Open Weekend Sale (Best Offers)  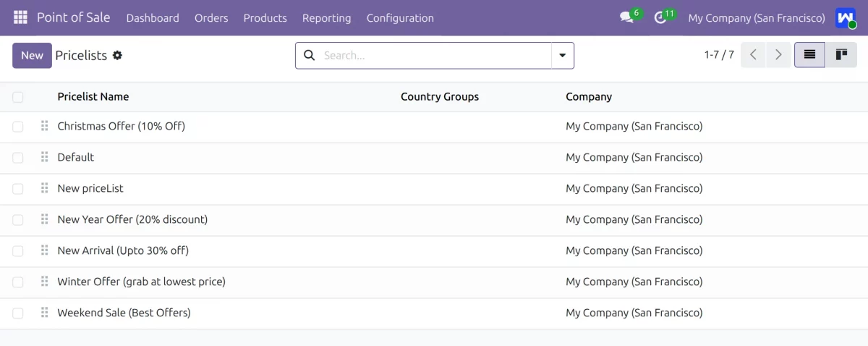[124, 313]
